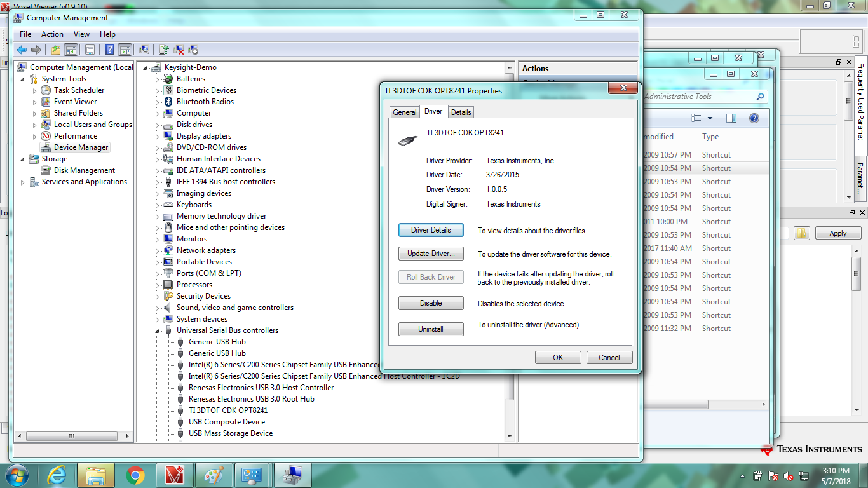Click the view-style list icon in Explorer window

[x=696, y=118]
